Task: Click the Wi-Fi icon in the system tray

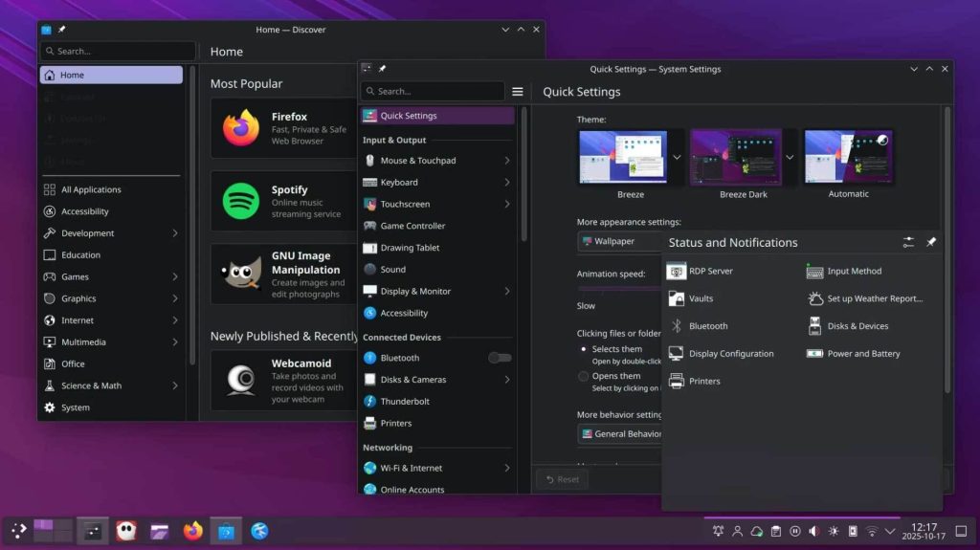Action: (x=871, y=531)
